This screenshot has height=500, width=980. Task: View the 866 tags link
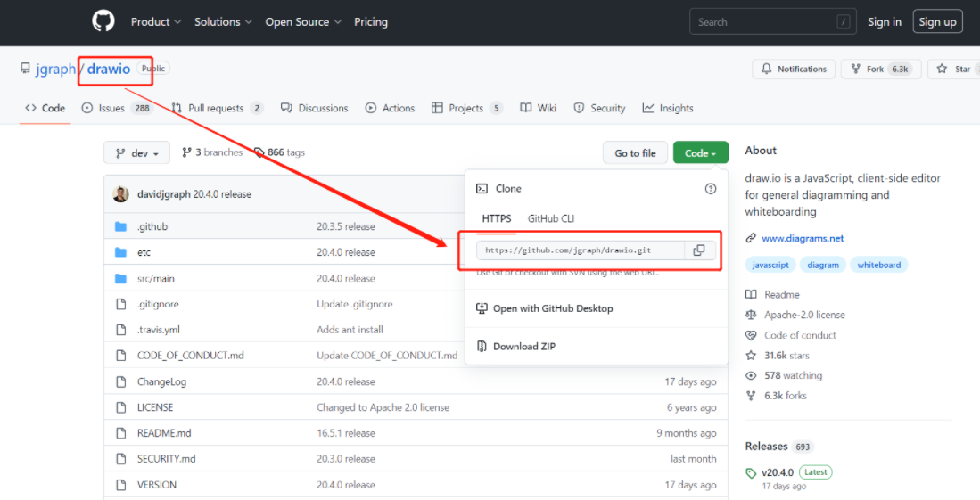point(279,152)
